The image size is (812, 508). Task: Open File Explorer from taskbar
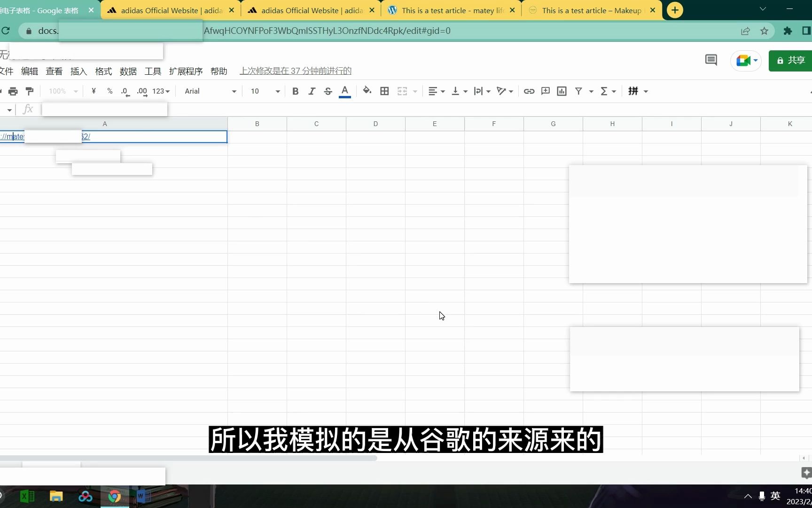click(56, 496)
